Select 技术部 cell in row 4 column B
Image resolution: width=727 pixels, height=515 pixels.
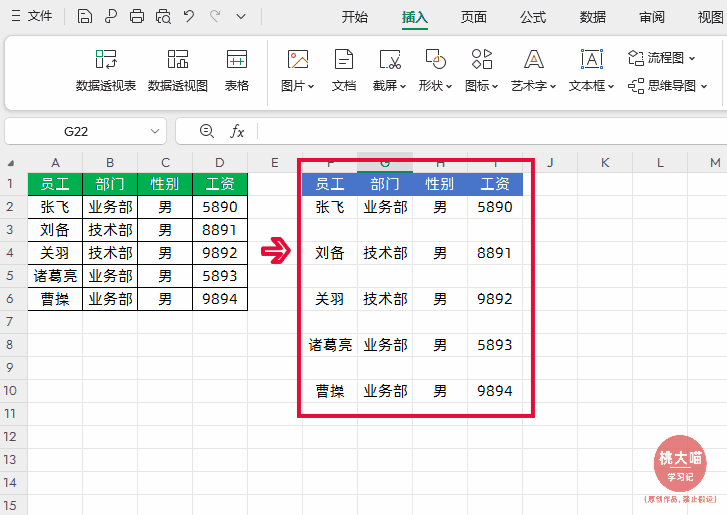pyautogui.click(x=110, y=253)
